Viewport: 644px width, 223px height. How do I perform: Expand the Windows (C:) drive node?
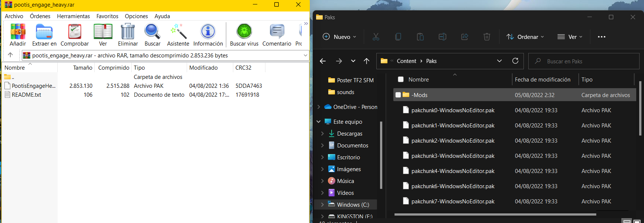322,204
